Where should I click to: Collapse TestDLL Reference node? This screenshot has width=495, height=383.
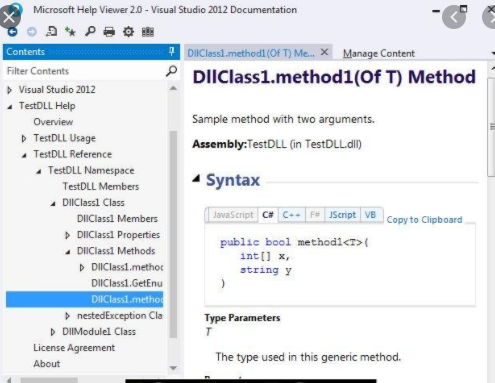click(24, 155)
